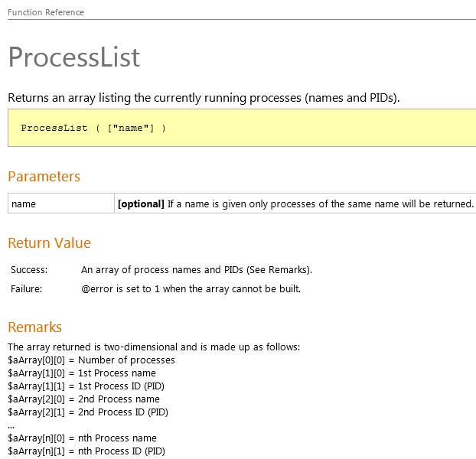The image size is (476, 459).
Task: Click the two-dimensional array explanation line
Action: tap(154, 347)
